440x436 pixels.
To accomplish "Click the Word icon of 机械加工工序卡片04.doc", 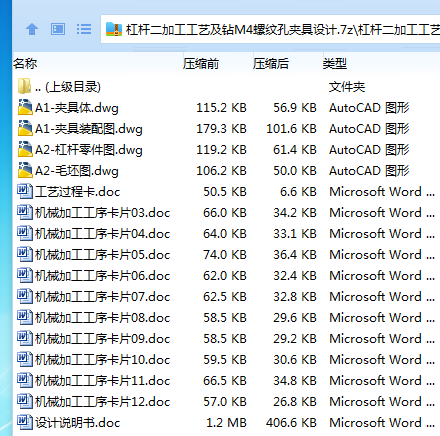I will [25, 233].
